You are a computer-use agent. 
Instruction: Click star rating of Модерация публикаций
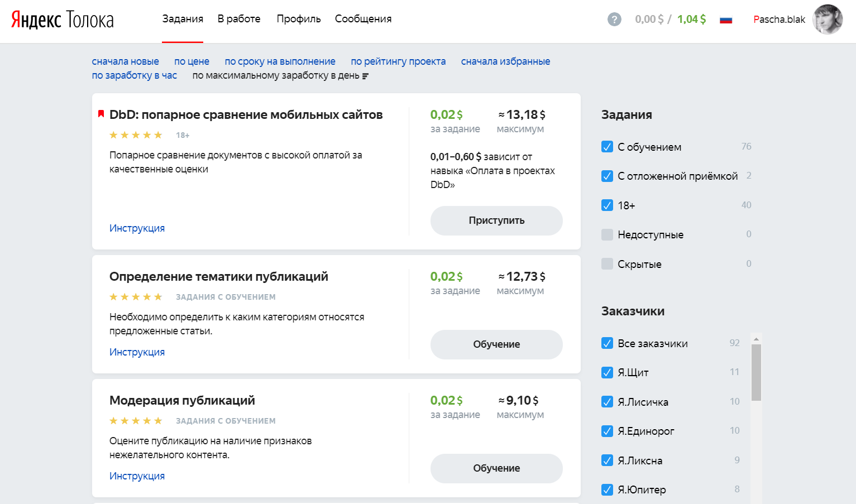(136, 421)
